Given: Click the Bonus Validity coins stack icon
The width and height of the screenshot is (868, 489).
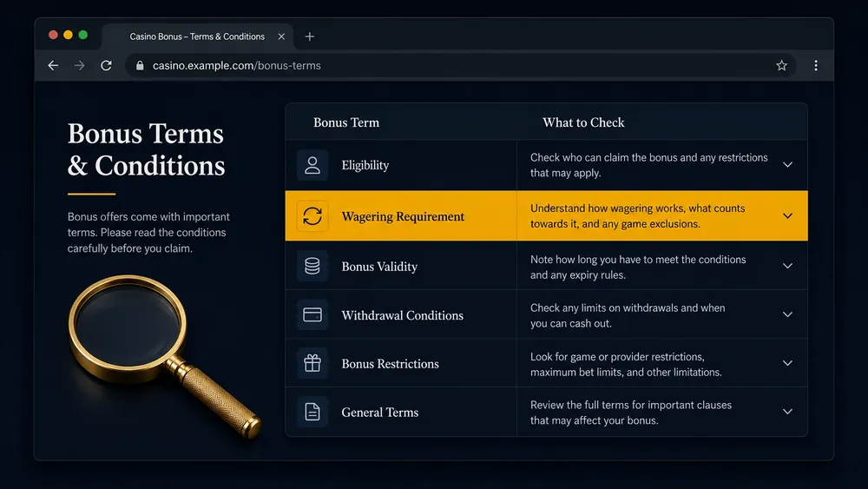Looking at the screenshot, I should (312, 267).
